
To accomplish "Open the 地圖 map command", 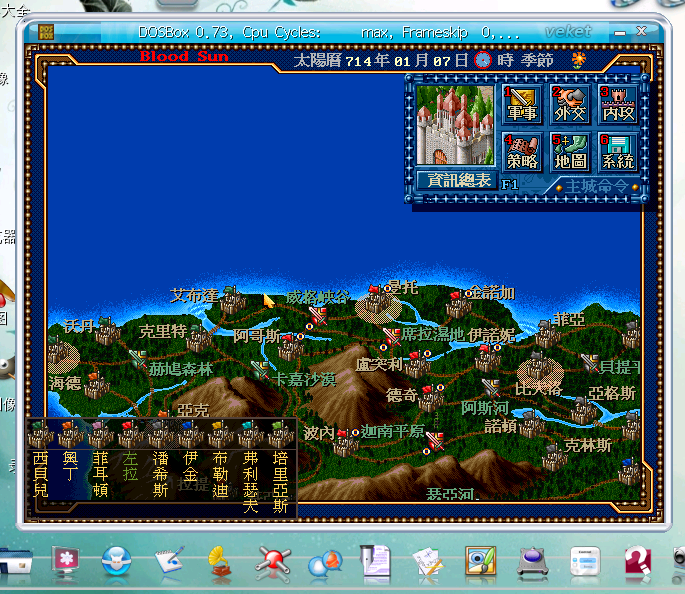I will (x=570, y=152).
